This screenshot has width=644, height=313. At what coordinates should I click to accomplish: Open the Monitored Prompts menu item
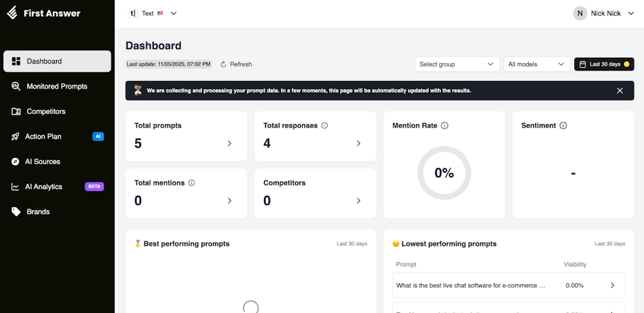pos(57,86)
